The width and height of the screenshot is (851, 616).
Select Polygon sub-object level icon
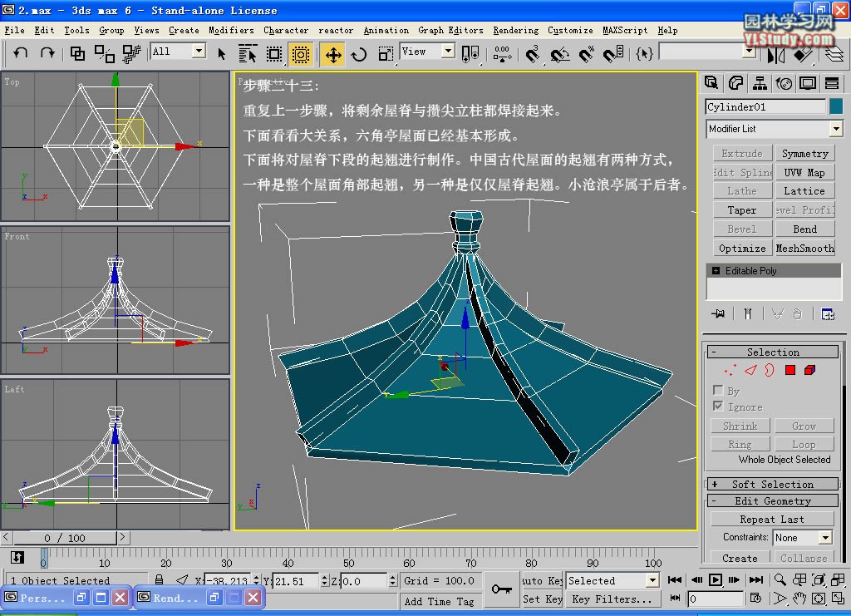click(790, 370)
